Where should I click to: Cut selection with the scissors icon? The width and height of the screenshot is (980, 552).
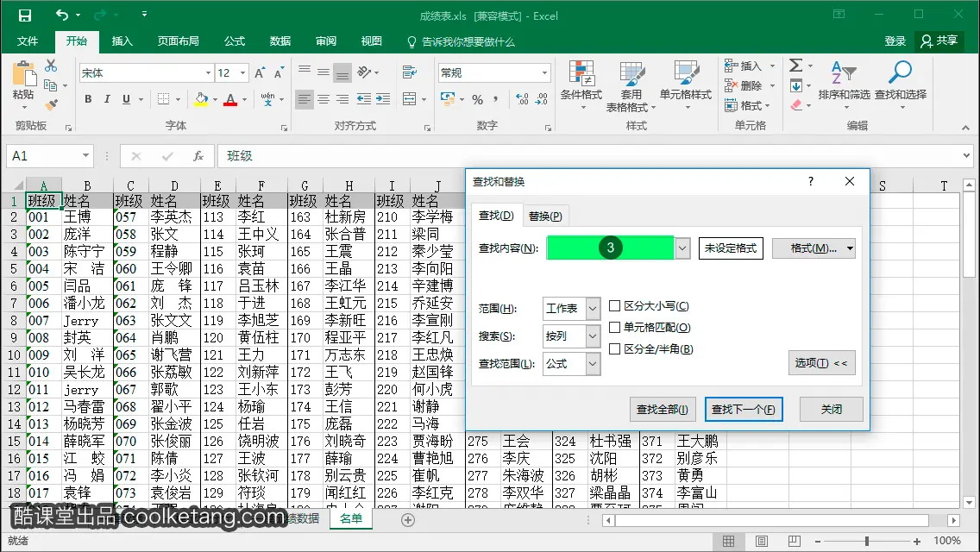click(x=51, y=66)
